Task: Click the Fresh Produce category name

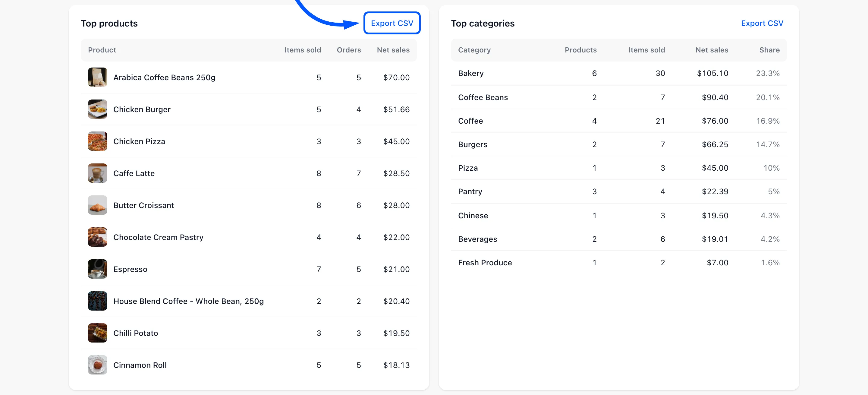Action: (485, 263)
